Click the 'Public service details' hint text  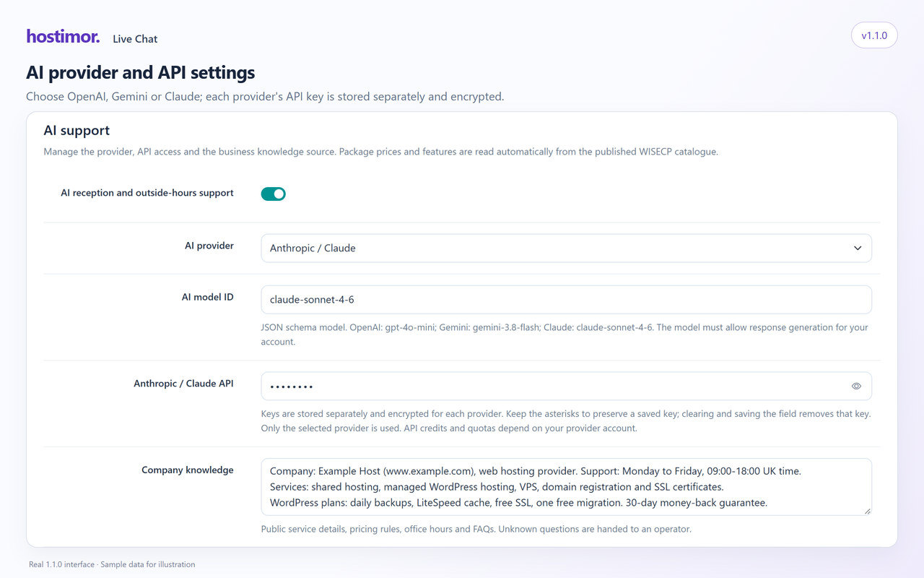coord(476,529)
